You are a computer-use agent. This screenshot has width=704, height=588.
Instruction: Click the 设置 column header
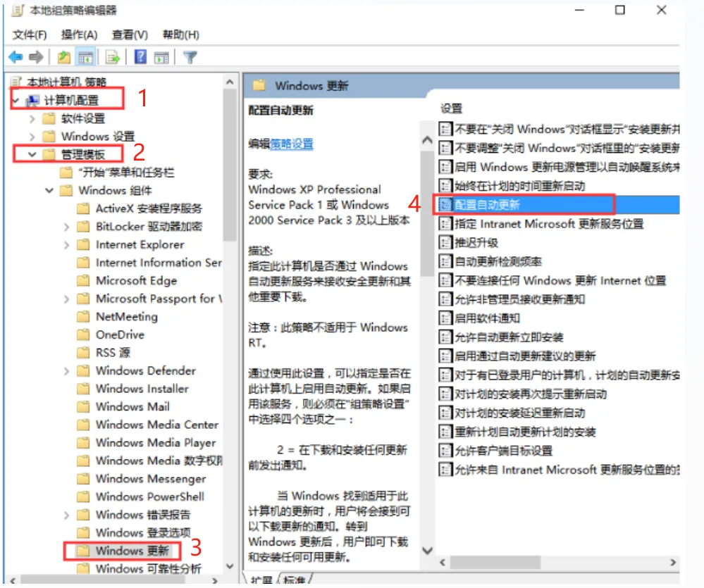click(452, 108)
